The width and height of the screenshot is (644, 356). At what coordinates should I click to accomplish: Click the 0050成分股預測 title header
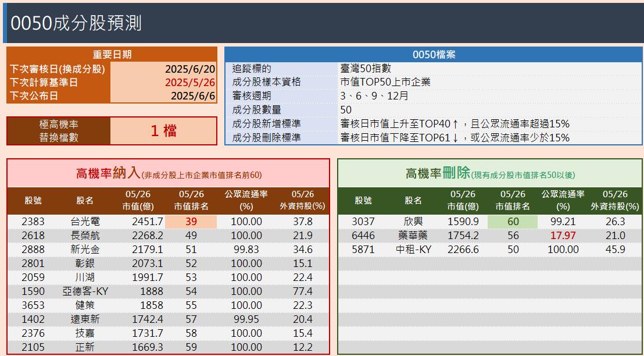pyautogui.click(x=76, y=23)
